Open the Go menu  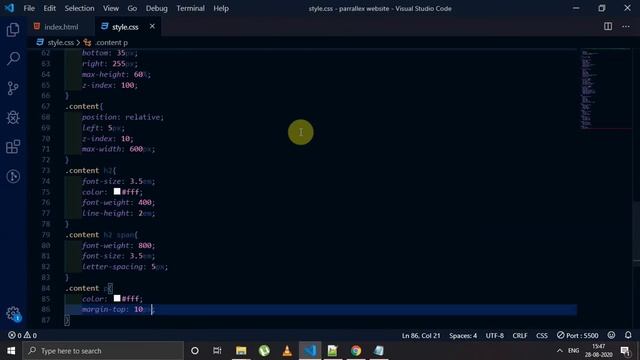click(x=132, y=8)
